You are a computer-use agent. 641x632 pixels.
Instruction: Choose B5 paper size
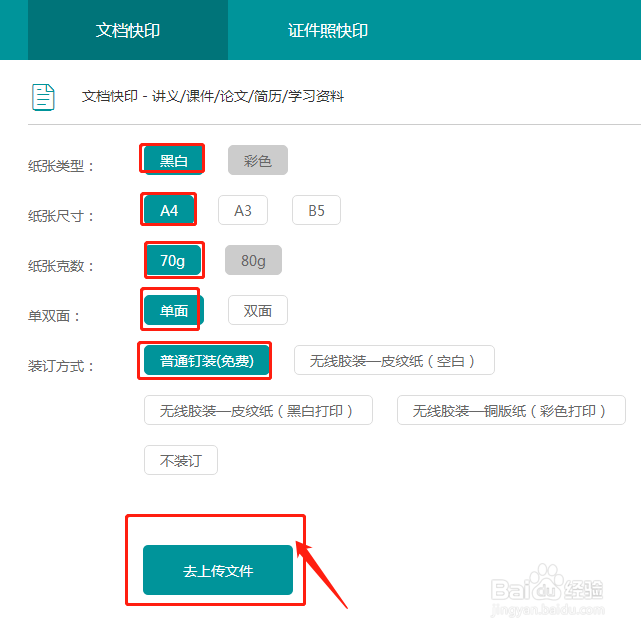tap(316, 210)
